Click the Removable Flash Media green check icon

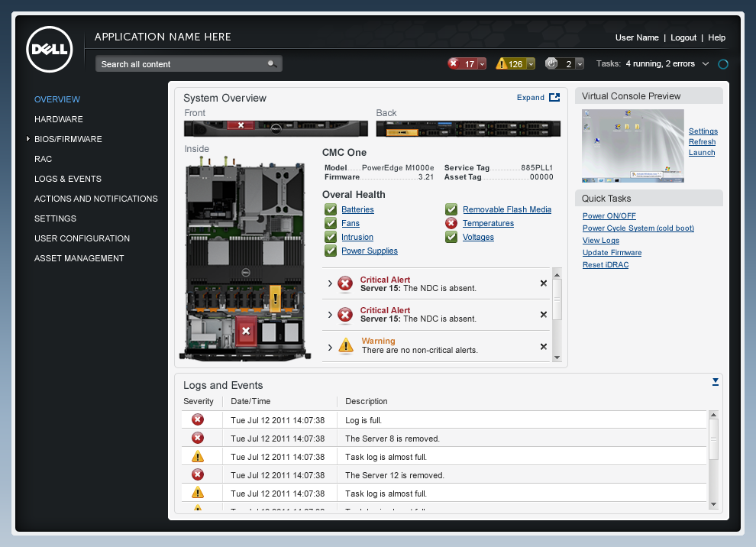(x=451, y=209)
